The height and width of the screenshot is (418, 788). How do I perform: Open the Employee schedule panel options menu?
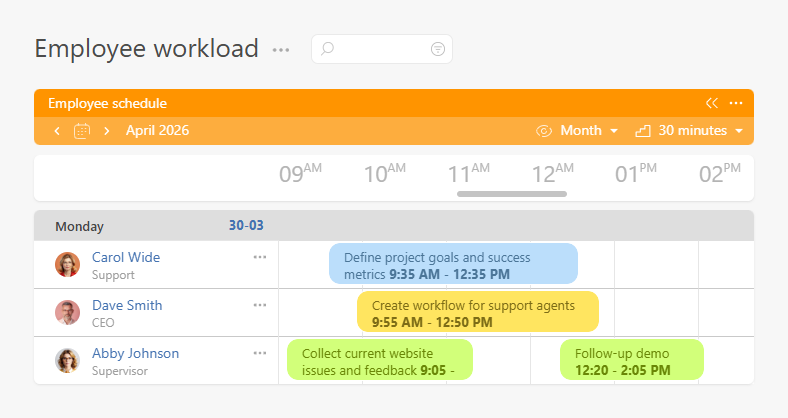[x=736, y=103]
